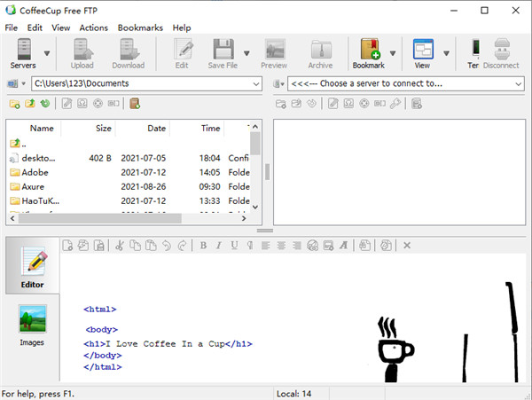Image resolution: width=532 pixels, height=400 pixels.
Task: Apply bold formatting in editor
Action: coord(203,246)
